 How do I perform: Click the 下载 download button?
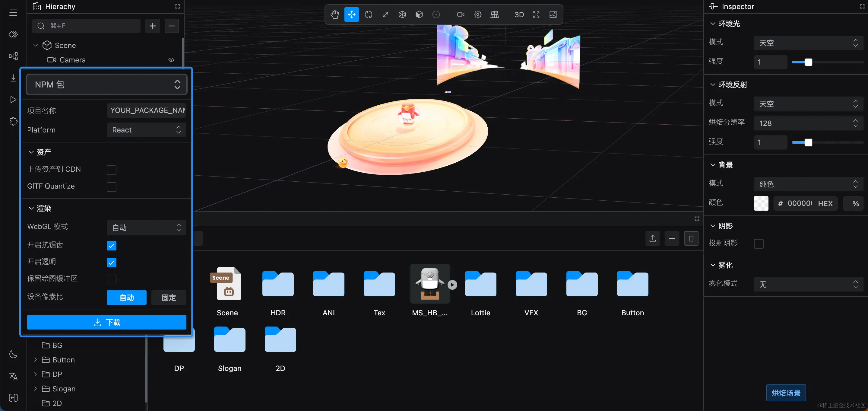(x=106, y=322)
